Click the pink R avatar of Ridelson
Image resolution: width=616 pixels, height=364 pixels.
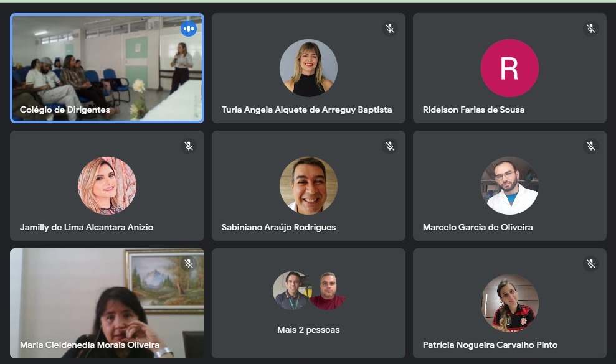pos(509,68)
